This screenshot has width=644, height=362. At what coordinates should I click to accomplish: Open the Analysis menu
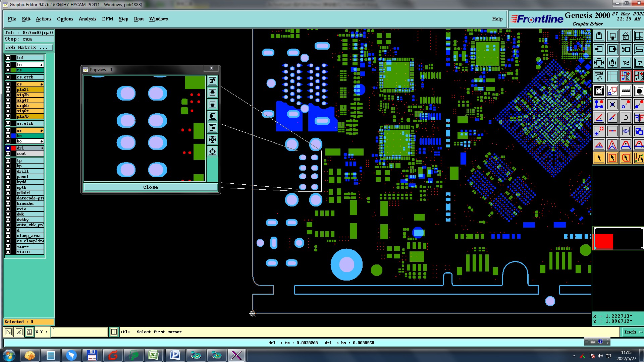[x=87, y=19]
